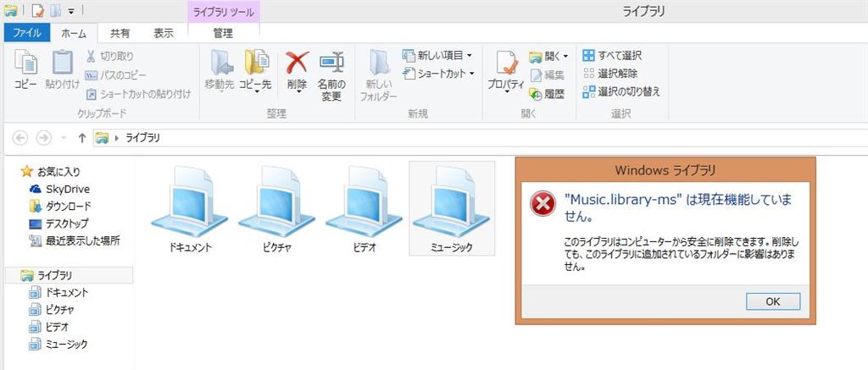The width and height of the screenshot is (868, 370).
Task: Click the red X 削除 icon
Action: click(x=298, y=63)
